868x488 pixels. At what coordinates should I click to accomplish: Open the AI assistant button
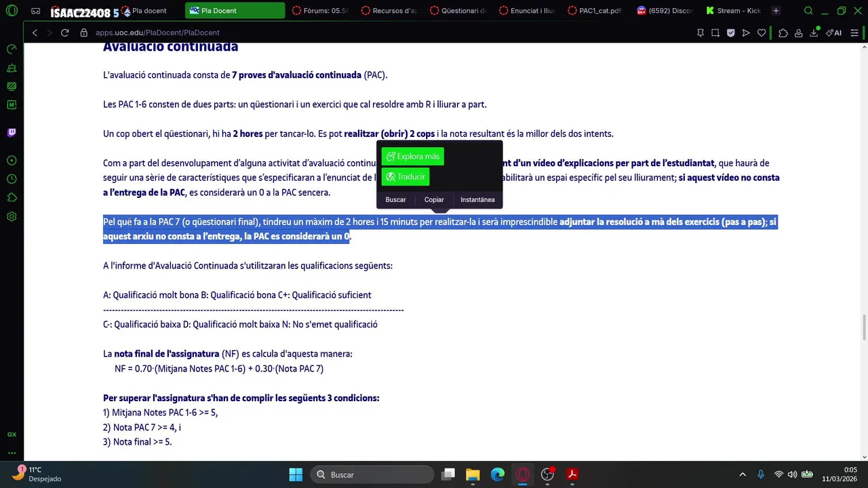833,33
